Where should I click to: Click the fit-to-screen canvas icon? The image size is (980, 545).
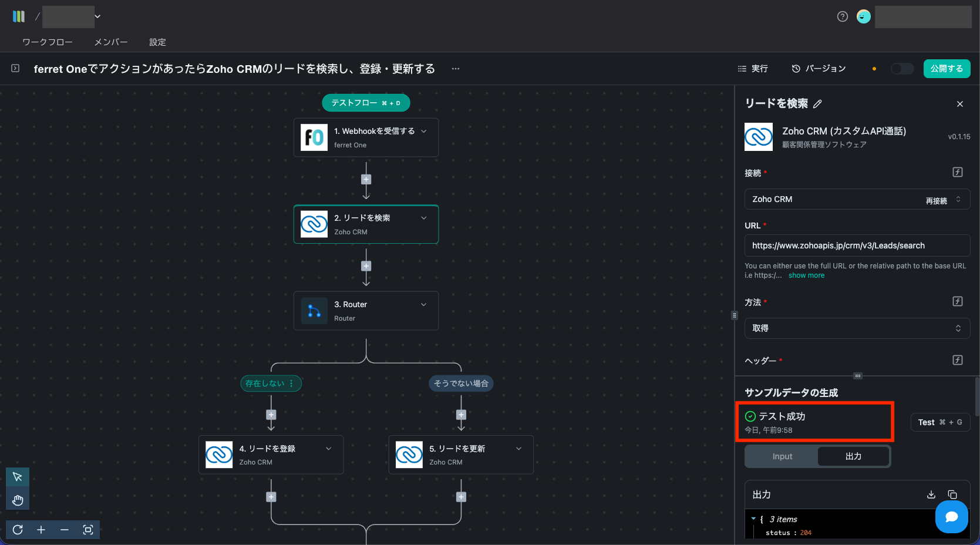pos(88,530)
